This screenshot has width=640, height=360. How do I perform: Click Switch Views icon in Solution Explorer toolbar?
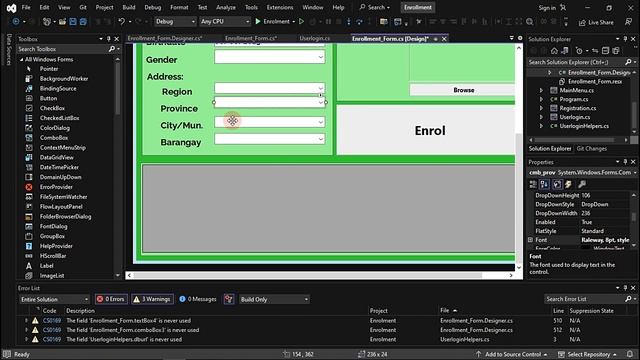565,51
